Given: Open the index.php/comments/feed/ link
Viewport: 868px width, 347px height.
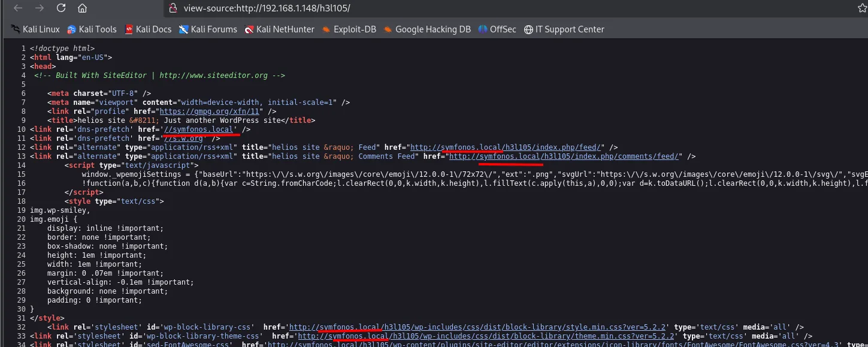Looking at the screenshot, I should pos(564,156).
